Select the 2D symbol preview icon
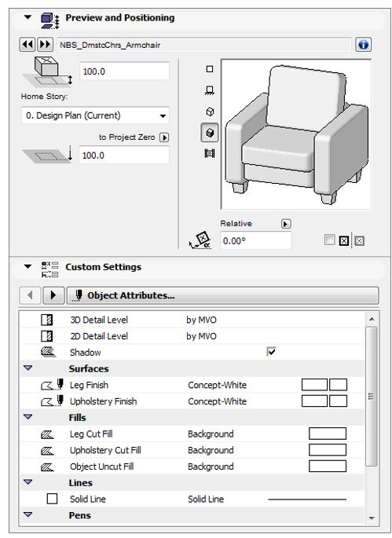 [210, 69]
